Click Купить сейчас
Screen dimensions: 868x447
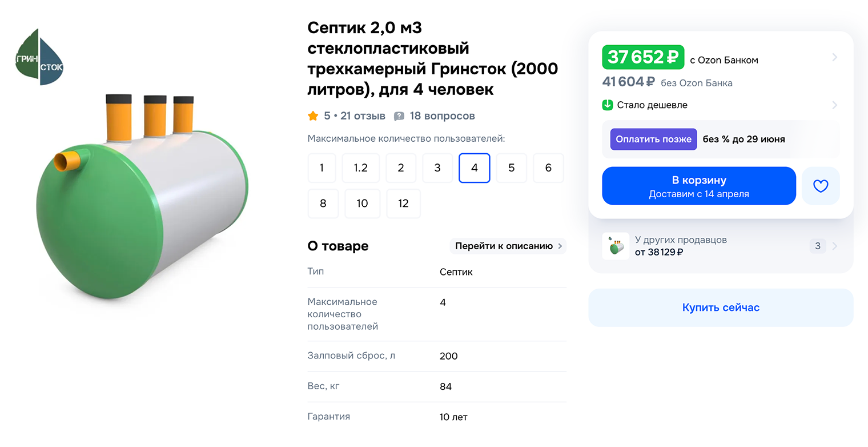coord(721,307)
